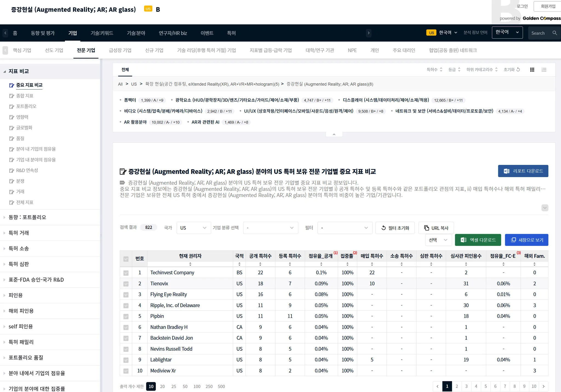Click the reset (초기화) refresh icon
561x392 pixels.
tap(518, 70)
